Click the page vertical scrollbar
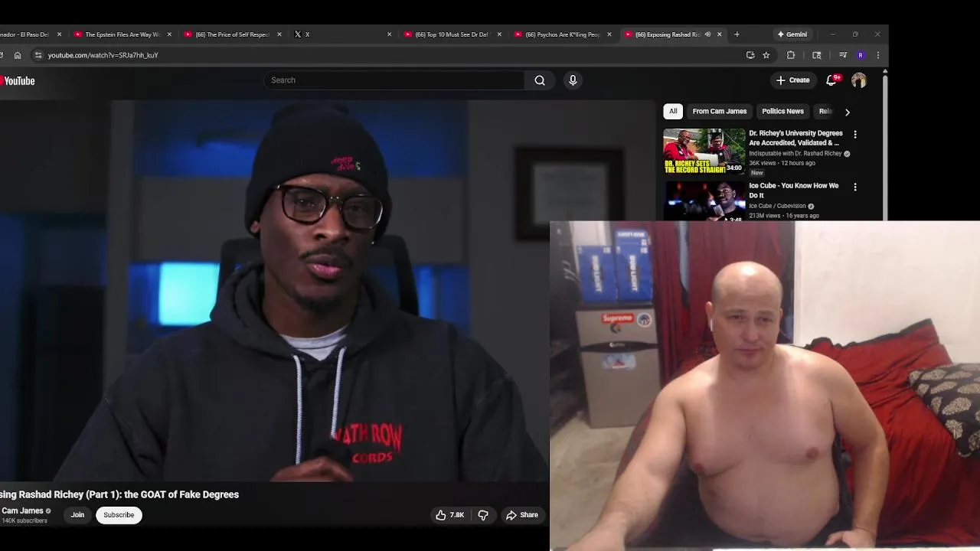Screen dimensions: 980x551 point(885,145)
